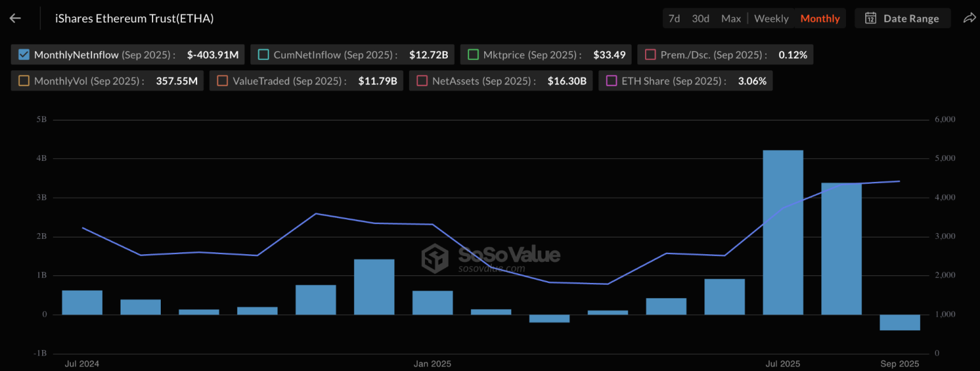
Task: Show the ValueTraded series
Action: [x=223, y=81]
